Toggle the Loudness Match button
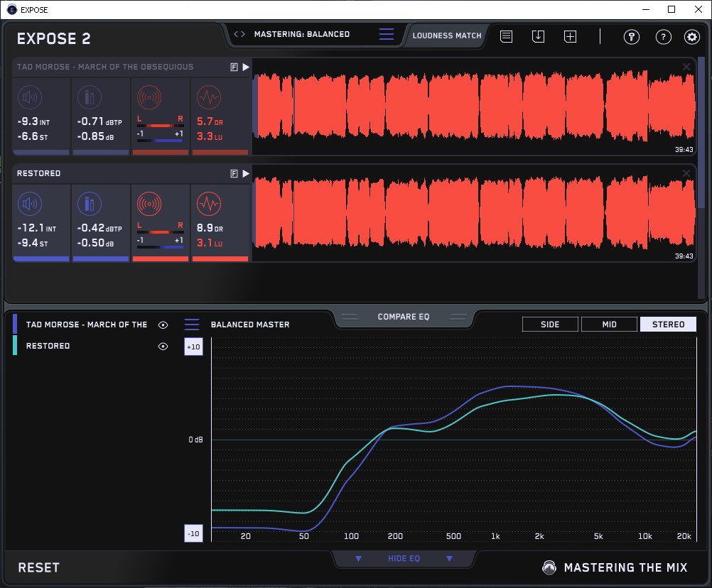This screenshot has width=712, height=588. (x=447, y=35)
